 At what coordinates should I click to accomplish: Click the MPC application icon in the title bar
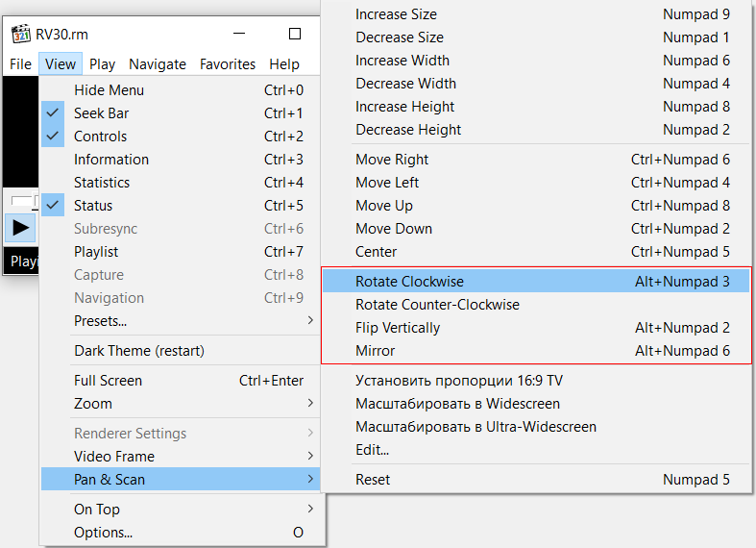click(x=20, y=34)
